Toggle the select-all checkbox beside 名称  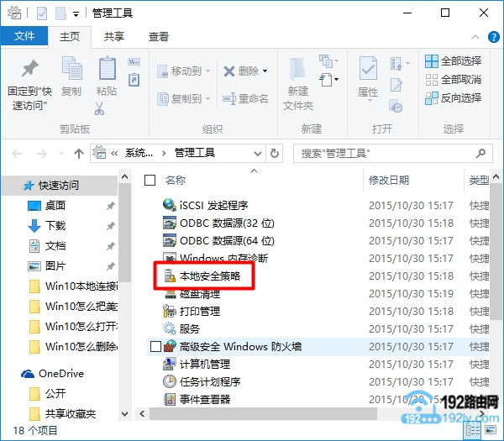pos(150,181)
